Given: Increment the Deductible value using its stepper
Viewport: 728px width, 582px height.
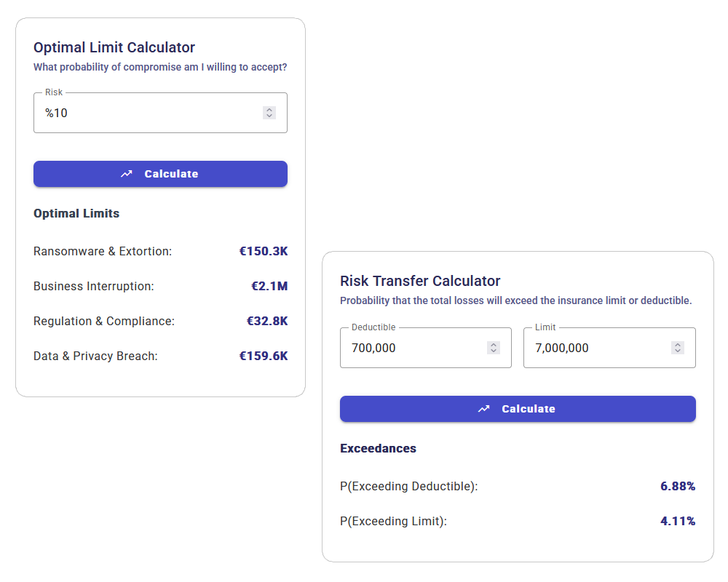Looking at the screenshot, I should tap(494, 344).
